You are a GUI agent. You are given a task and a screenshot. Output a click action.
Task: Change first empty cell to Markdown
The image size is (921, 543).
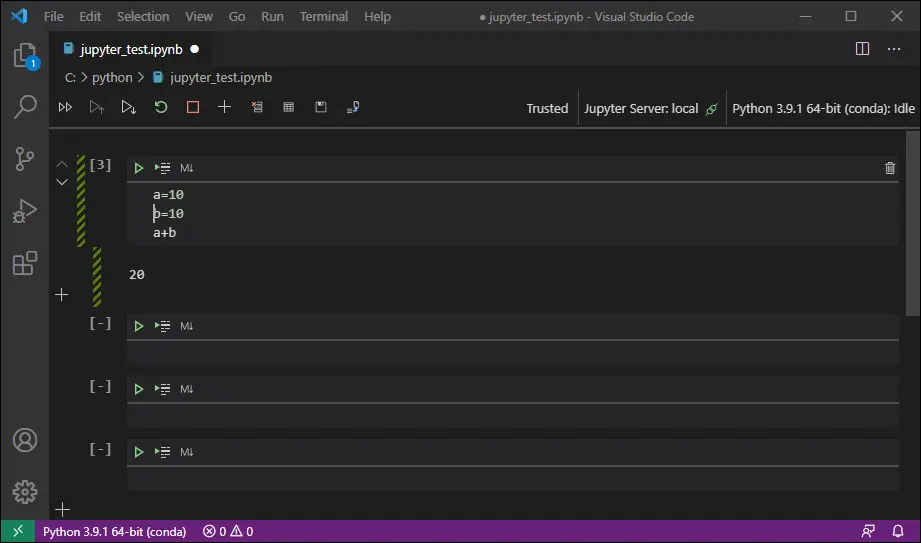(x=187, y=326)
